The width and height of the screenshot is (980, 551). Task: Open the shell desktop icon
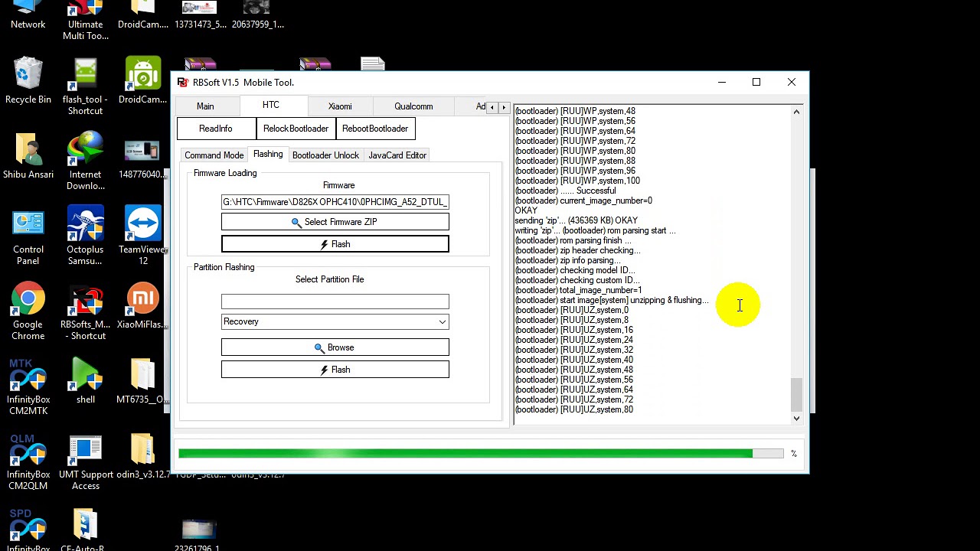[x=85, y=381]
